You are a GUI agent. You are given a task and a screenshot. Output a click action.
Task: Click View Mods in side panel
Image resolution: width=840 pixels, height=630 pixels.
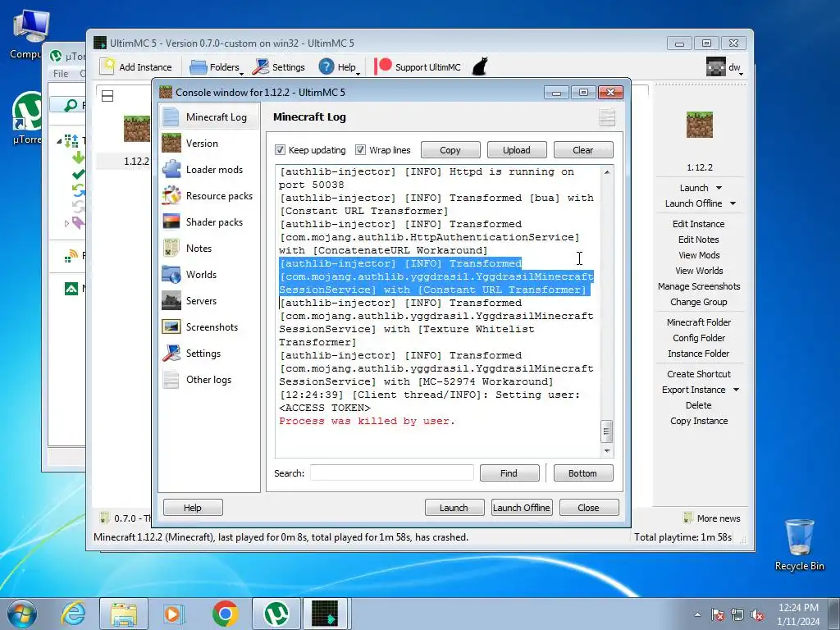(x=699, y=255)
